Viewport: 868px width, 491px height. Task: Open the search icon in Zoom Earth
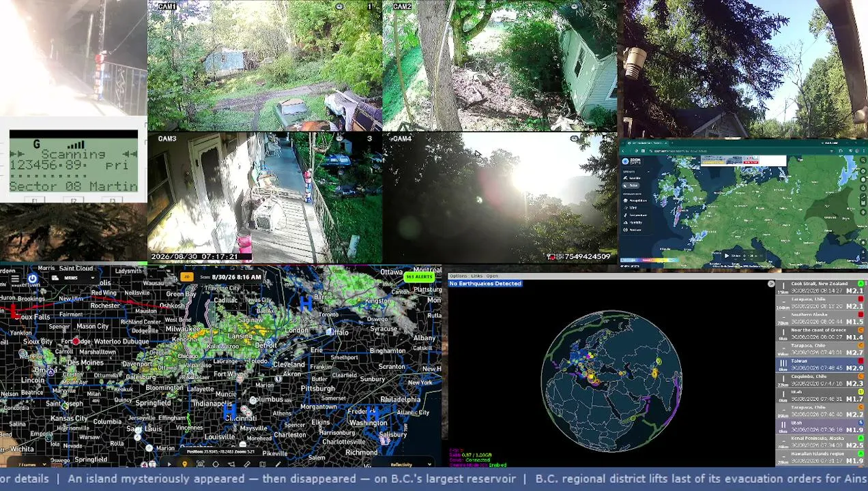click(x=863, y=160)
